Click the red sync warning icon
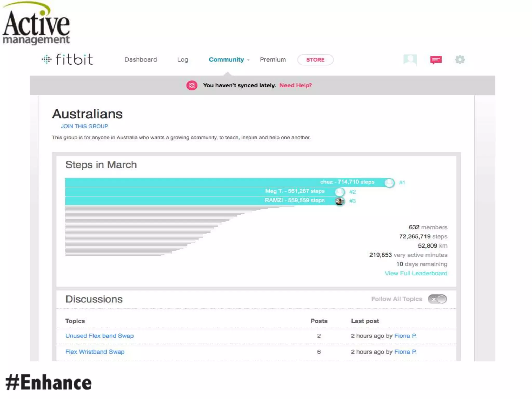532x399 pixels. click(192, 85)
